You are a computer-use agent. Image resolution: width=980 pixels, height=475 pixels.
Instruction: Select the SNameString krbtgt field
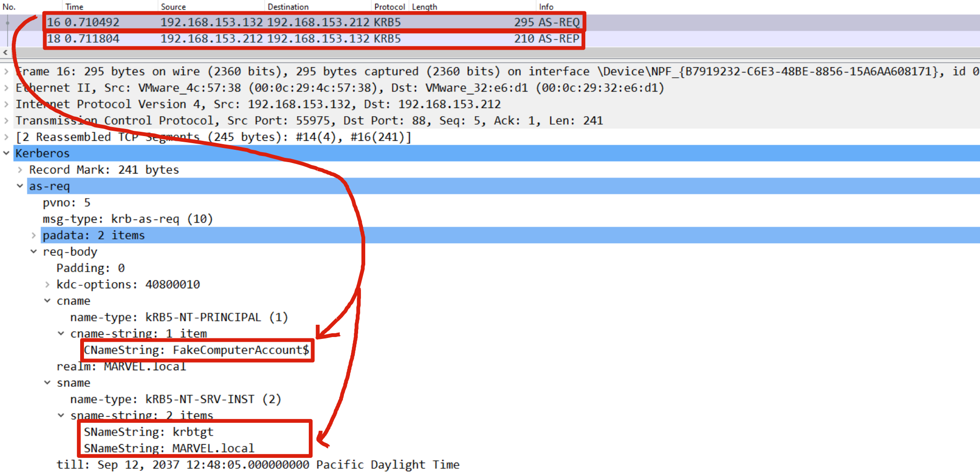click(148, 432)
